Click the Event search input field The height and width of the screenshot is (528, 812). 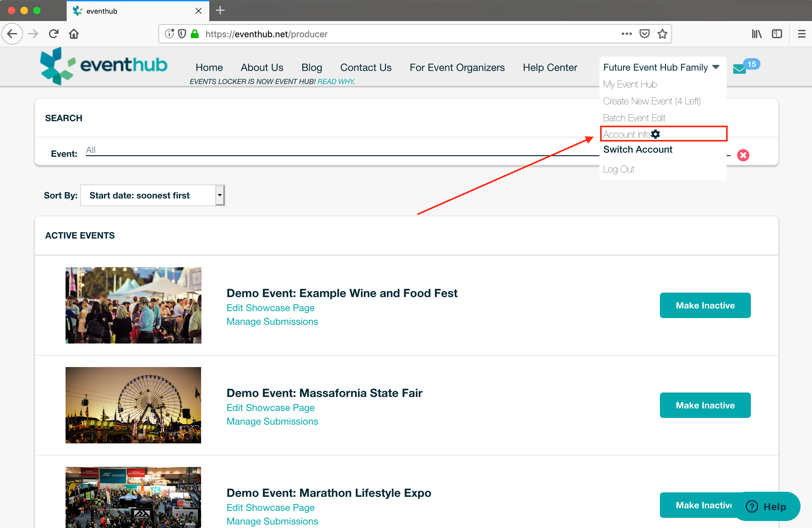tap(341, 150)
